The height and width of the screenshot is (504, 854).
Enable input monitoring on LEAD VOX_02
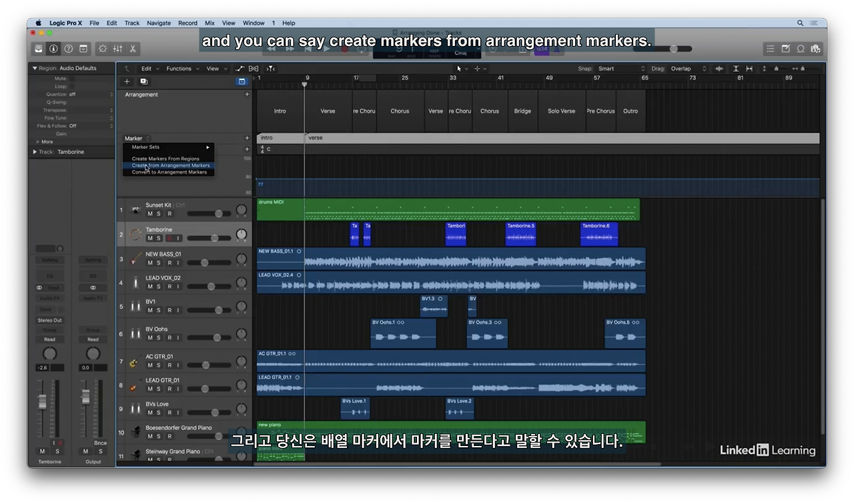click(x=178, y=287)
